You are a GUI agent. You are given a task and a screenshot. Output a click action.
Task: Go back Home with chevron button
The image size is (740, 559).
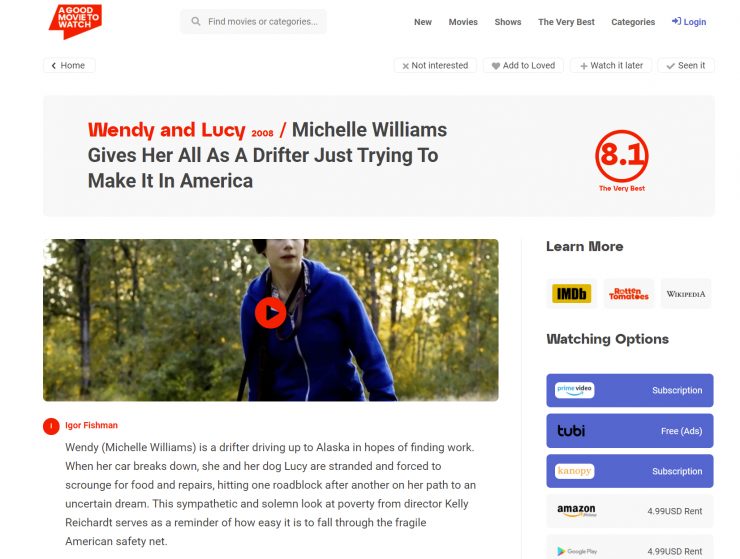[x=69, y=66]
